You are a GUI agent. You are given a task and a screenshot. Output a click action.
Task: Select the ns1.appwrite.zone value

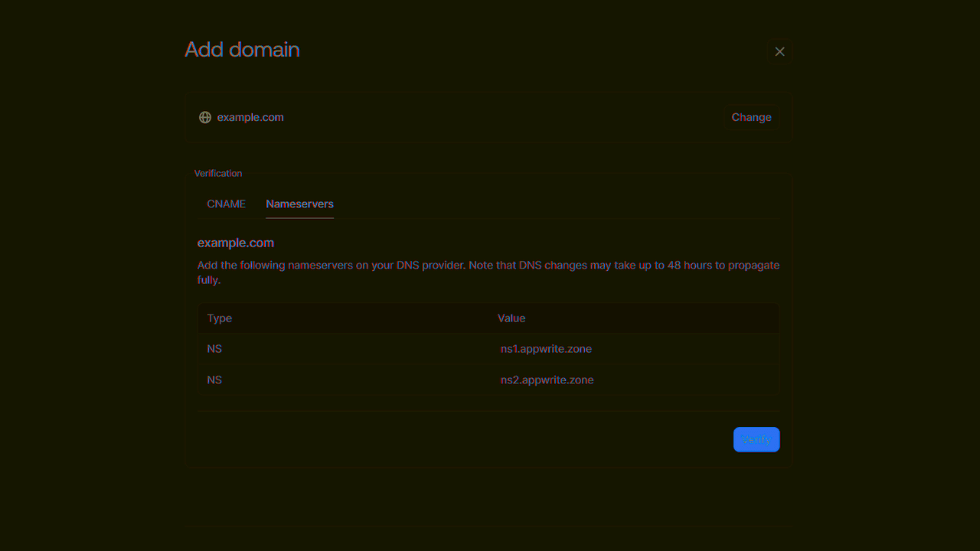(546, 348)
